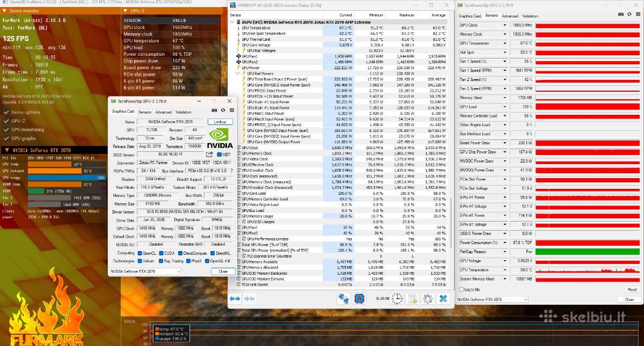This screenshot has height=346, width=644.
Task: Toggle FurMark Demo options checkmark
Action: 6,113
